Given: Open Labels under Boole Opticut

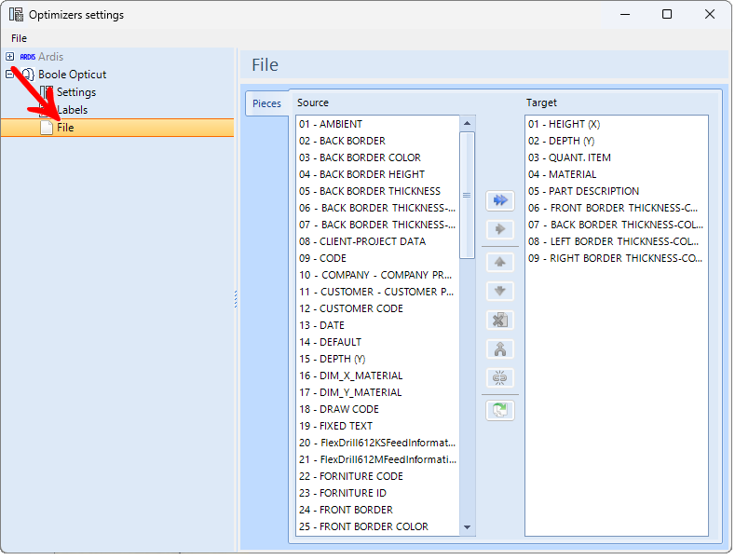Looking at the screenshot, I should [72, 110].
